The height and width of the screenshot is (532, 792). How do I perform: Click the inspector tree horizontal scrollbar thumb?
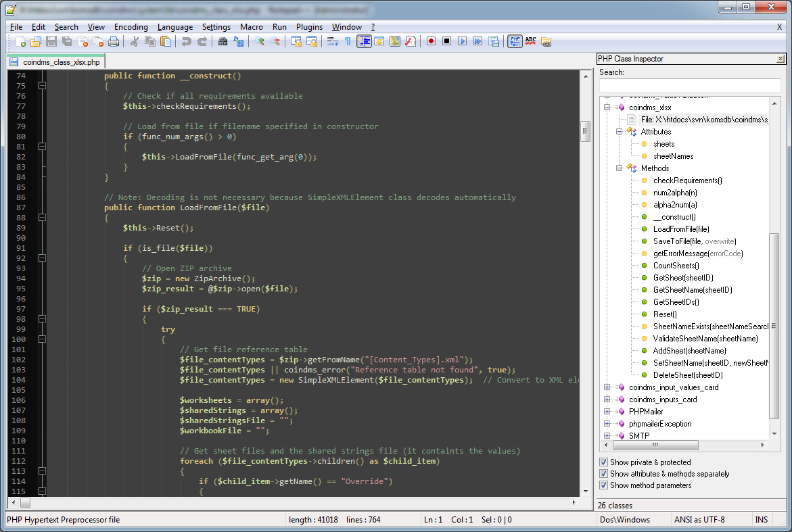coord(655,445)
